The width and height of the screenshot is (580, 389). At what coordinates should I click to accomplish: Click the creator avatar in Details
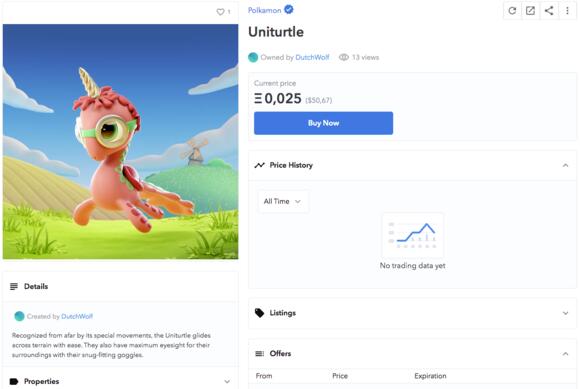[x=19, y=316]
